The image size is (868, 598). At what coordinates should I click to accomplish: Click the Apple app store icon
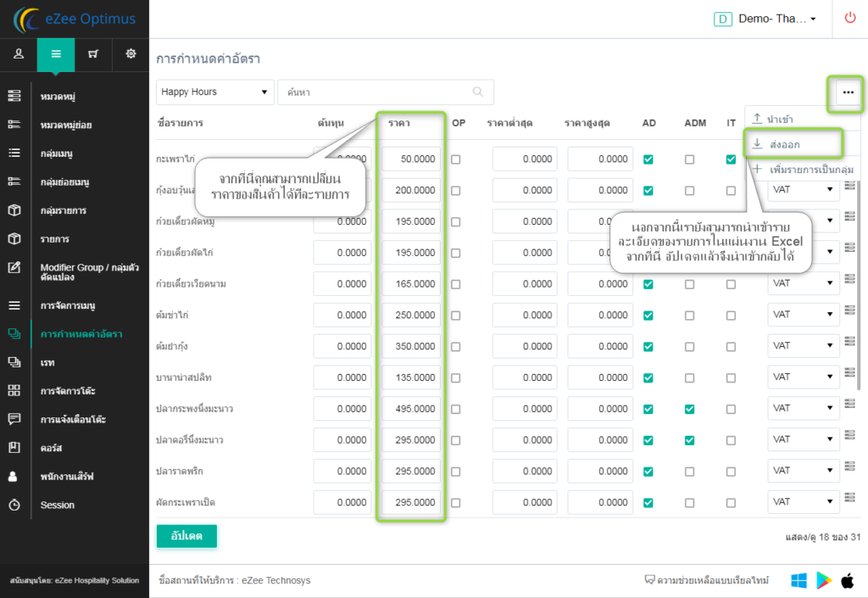pos(848,580)
